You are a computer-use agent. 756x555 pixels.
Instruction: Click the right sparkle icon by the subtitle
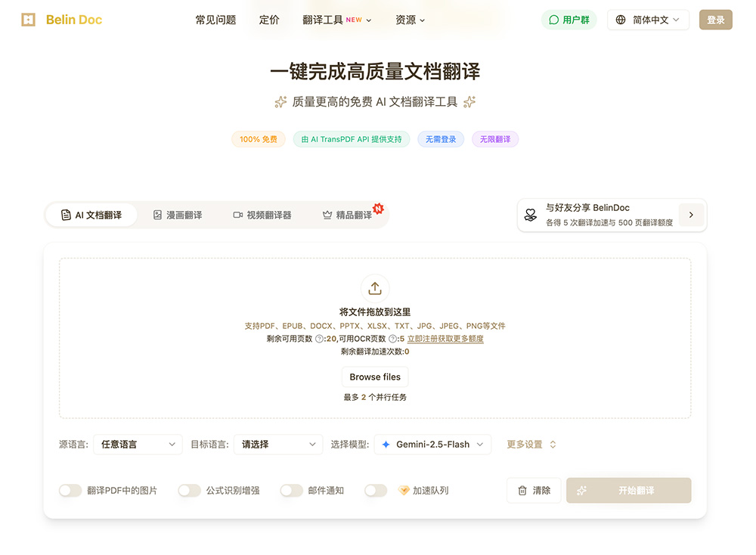[469, 102]
